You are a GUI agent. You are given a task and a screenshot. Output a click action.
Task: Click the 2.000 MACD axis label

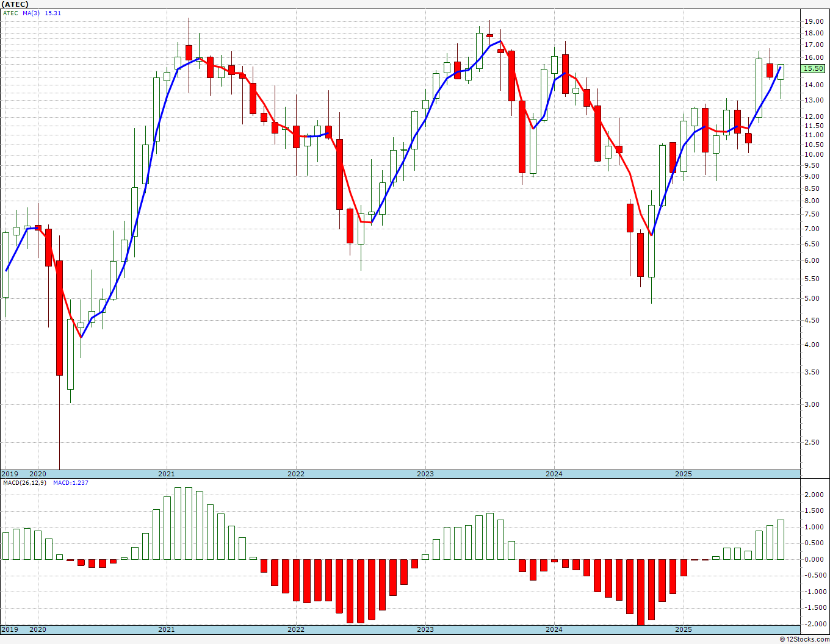click(814, 495)
